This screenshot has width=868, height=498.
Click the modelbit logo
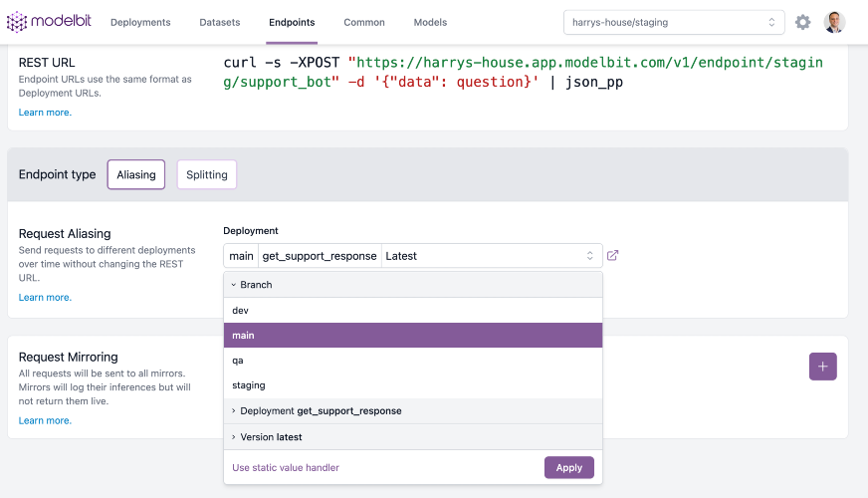coord(49,22)
